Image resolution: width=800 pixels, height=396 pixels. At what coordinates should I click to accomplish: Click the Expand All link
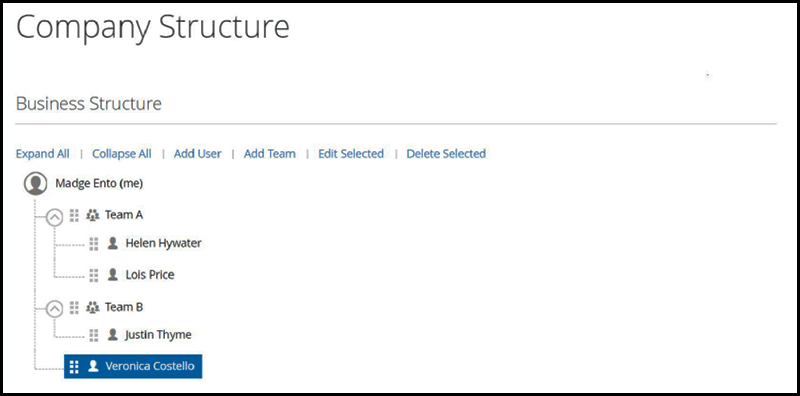pos(43,154)
